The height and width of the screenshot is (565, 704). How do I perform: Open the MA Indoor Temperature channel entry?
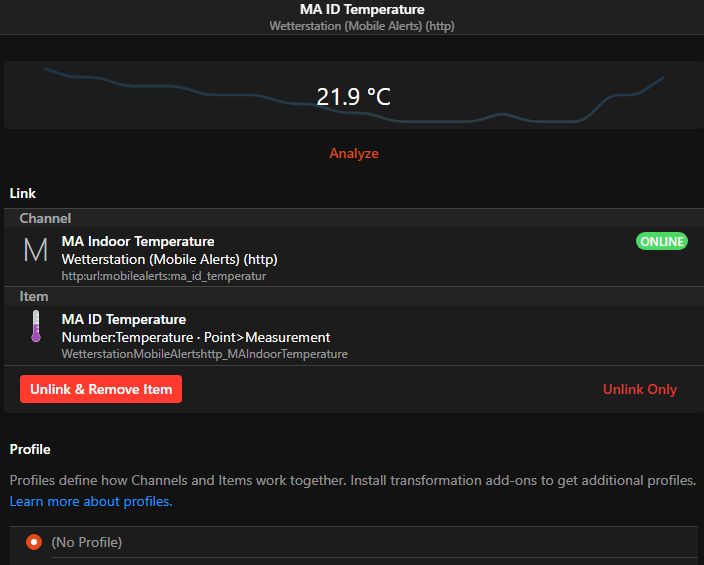pyautogui.click(x=138, y=241)
